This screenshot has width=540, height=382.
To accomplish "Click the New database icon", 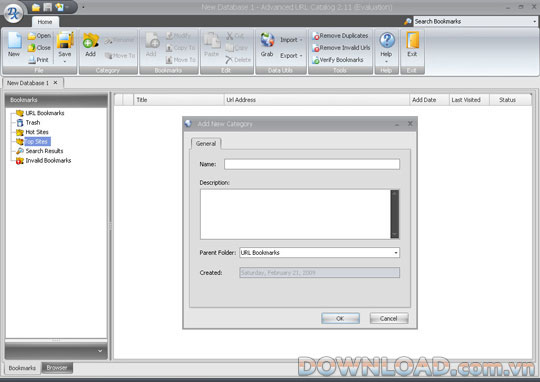I will coord(14,41).
